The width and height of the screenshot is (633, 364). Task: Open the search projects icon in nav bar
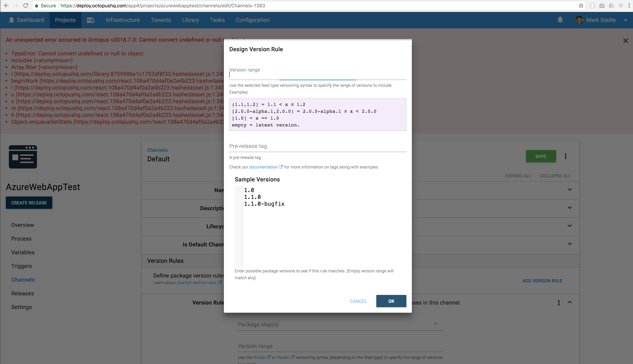point(91,20)
